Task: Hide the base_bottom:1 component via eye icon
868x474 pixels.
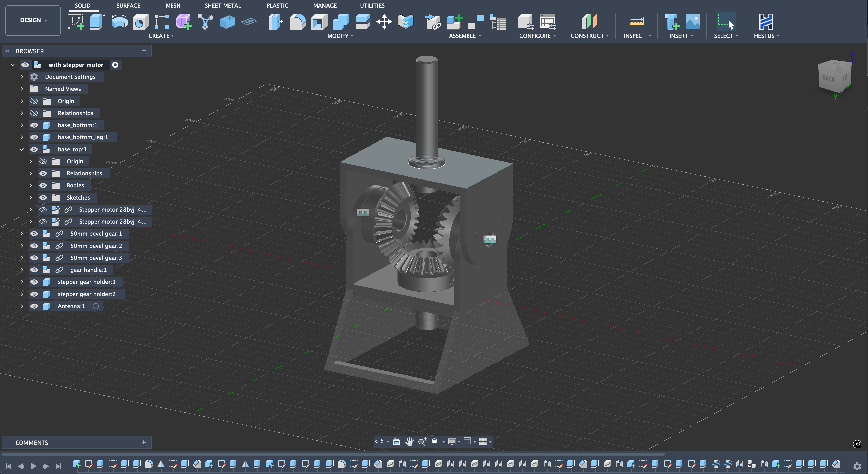Action: (34, 125)
